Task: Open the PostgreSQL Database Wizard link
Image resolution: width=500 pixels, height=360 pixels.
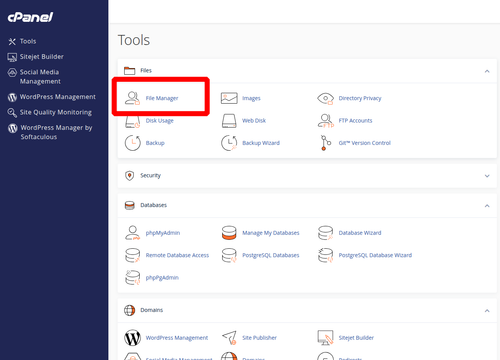Action: pos(375,255)
